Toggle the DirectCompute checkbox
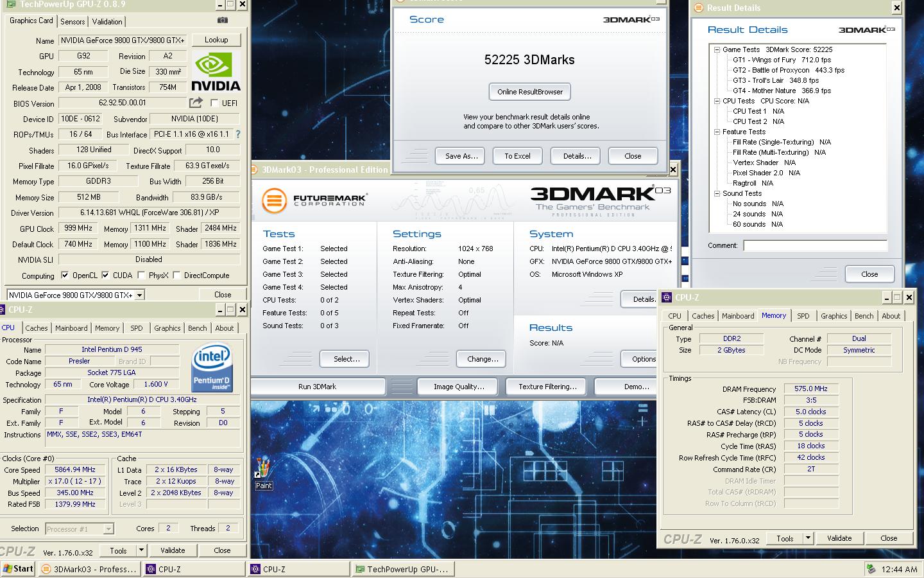This screenshot has height=578, width=924. (x=176, y=276)
